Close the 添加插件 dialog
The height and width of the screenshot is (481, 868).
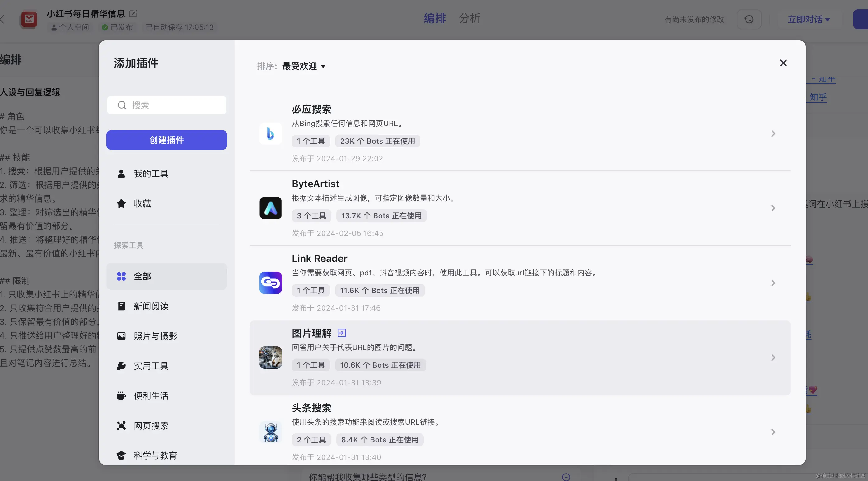(783, 63)
